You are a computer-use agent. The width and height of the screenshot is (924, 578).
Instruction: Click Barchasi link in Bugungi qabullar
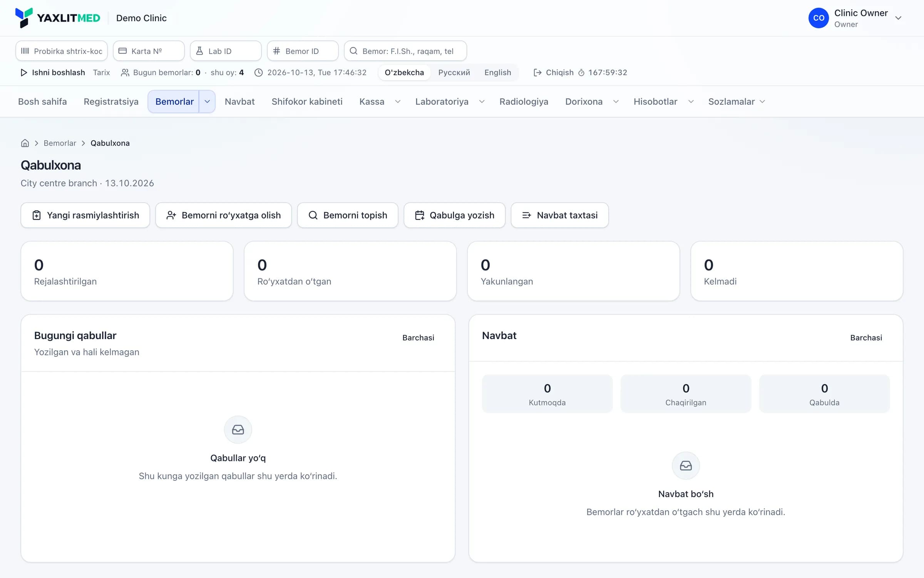coord(418,338)
